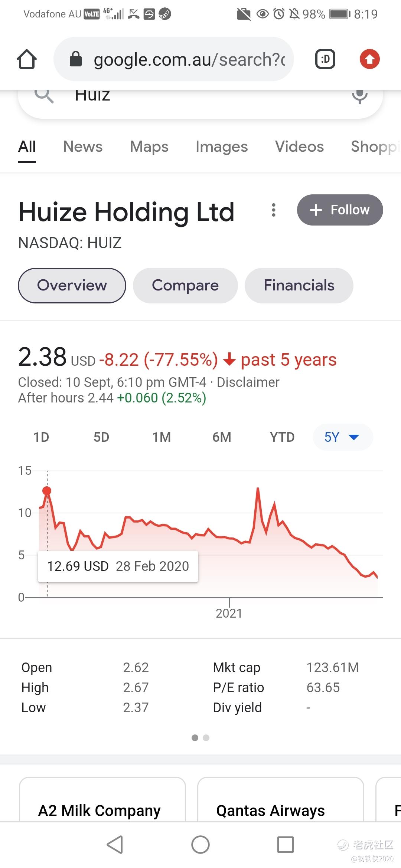Tap the red chart marker at 28 Feb 2020
401x868 pixels.
pos(47,491)
